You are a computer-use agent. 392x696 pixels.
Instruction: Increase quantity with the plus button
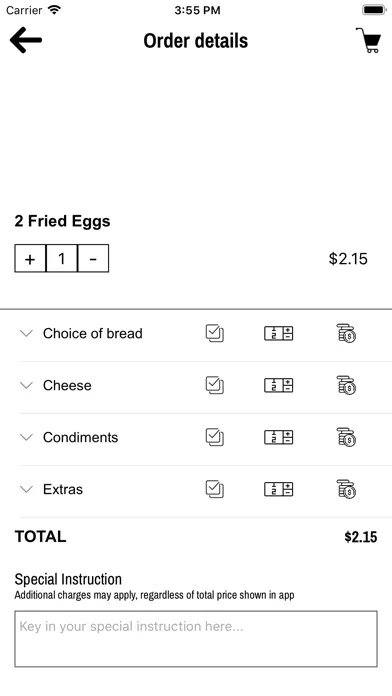[30, 258]
